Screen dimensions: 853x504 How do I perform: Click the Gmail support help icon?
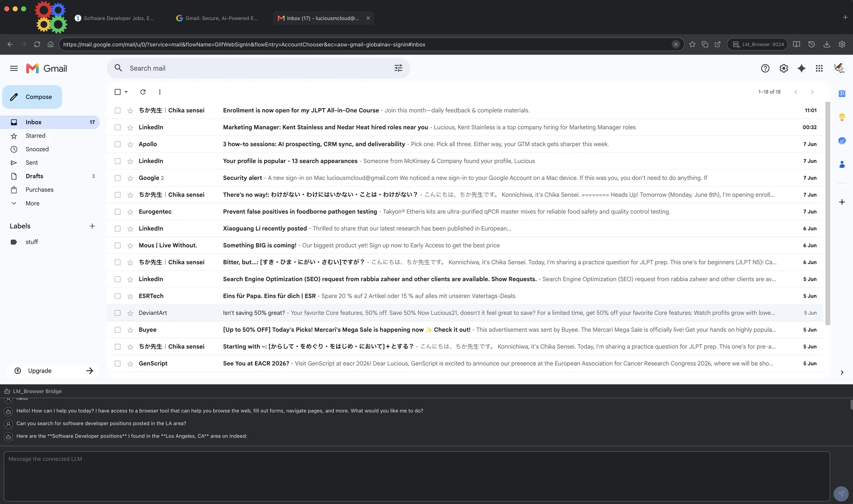pos(765,69)
